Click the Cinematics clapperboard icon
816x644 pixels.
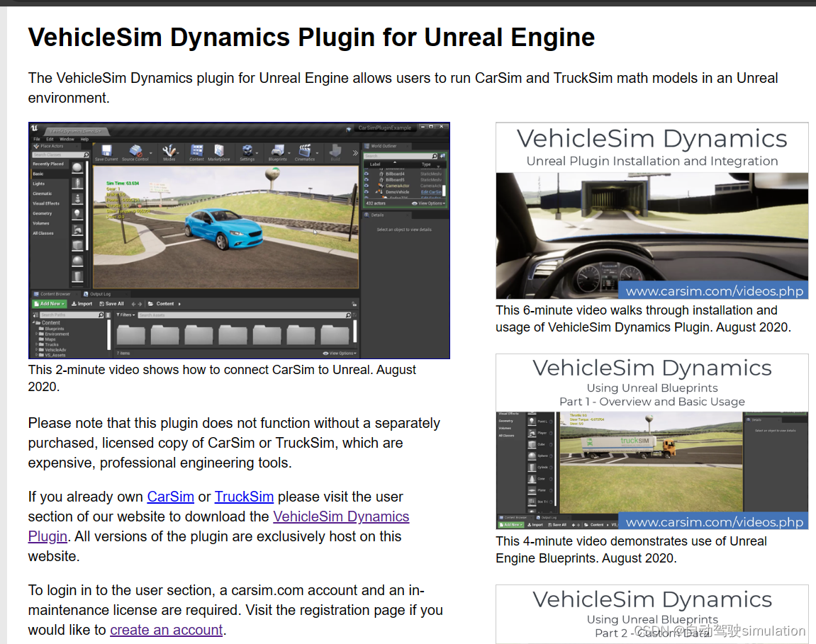pyautogui.click(x=305, y=152)
